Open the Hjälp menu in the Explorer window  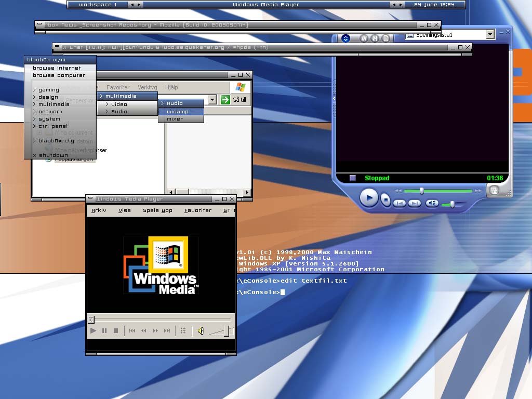pyautogui.click(x=171, y=87)
